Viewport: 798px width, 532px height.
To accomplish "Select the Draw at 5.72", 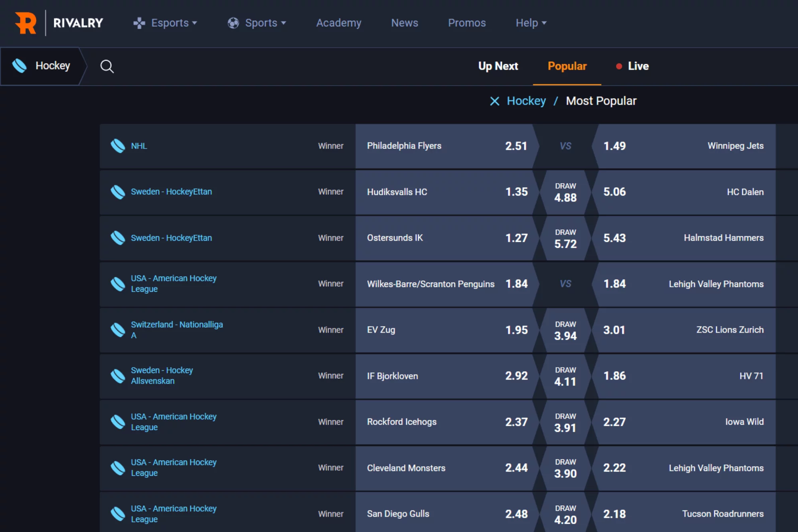I will pyautogui.click(x=565, y=238).
